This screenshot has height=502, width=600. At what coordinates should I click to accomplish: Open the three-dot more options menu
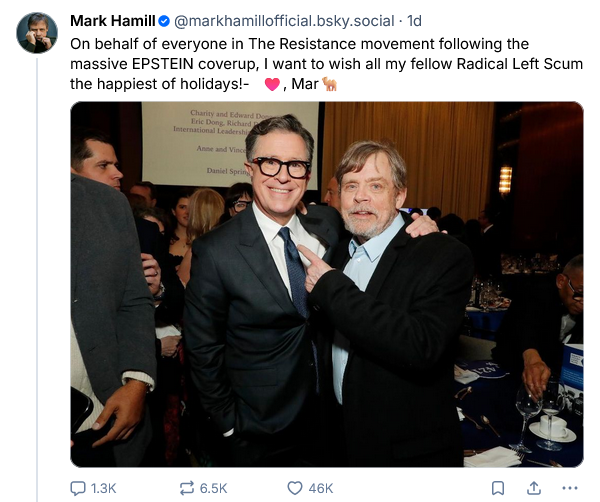click(x=571, y=488)
